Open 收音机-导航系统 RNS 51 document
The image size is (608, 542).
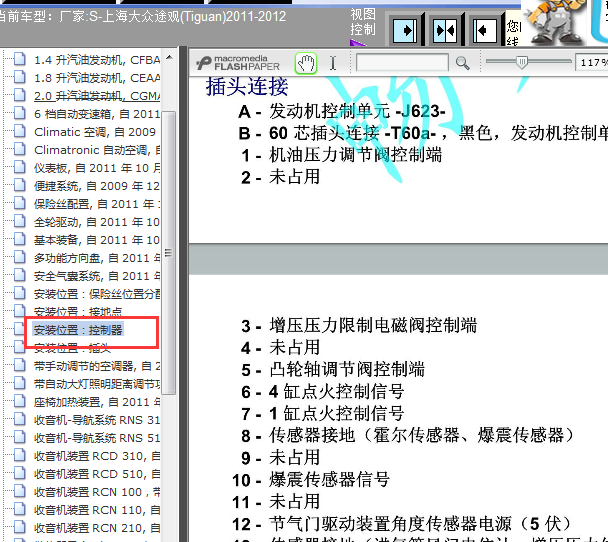click(x=97, y=438)
